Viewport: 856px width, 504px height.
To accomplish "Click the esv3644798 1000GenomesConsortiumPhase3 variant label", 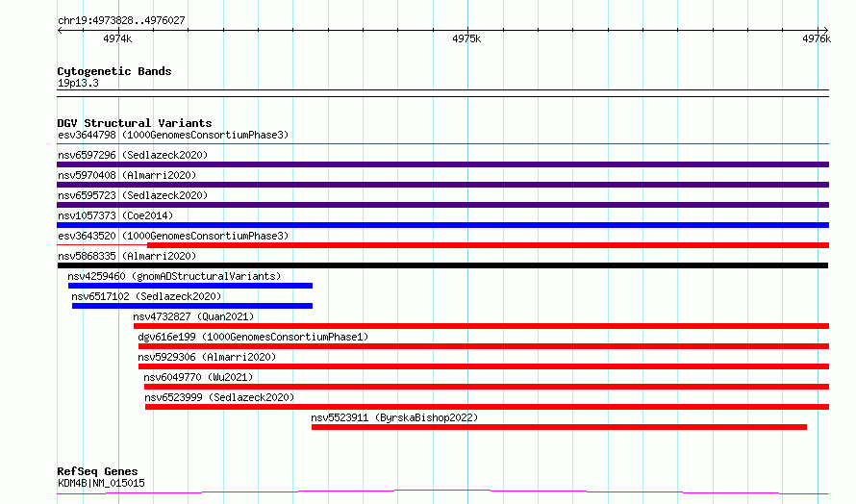I will (x=173, y=135).
